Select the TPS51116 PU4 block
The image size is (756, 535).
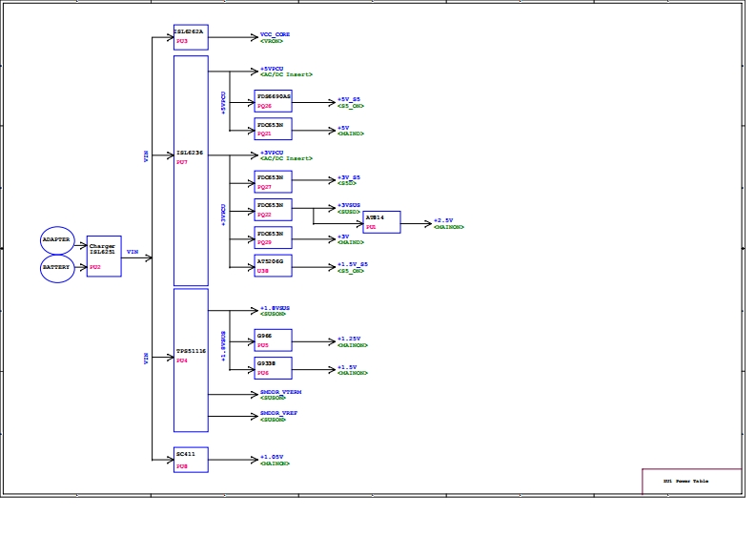[191, 360]
